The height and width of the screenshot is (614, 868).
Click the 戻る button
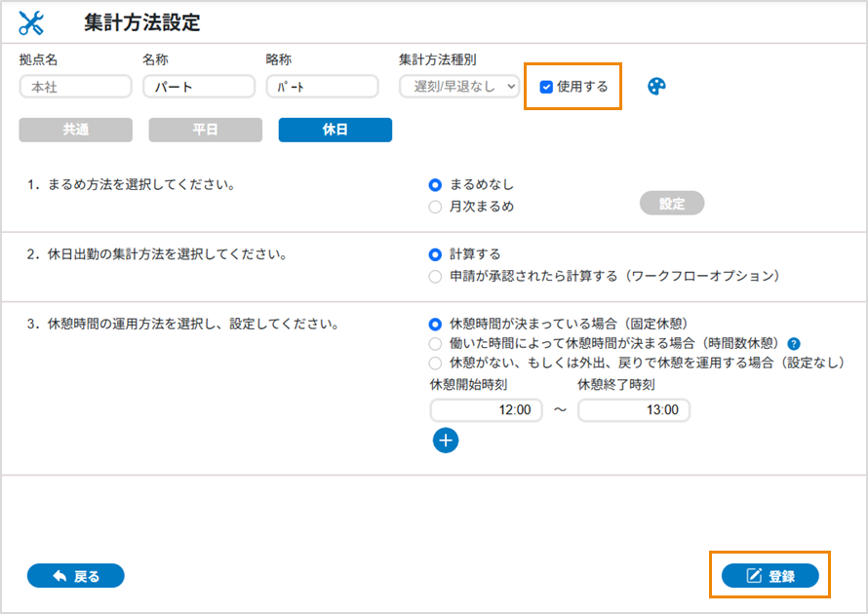point(76,576)
